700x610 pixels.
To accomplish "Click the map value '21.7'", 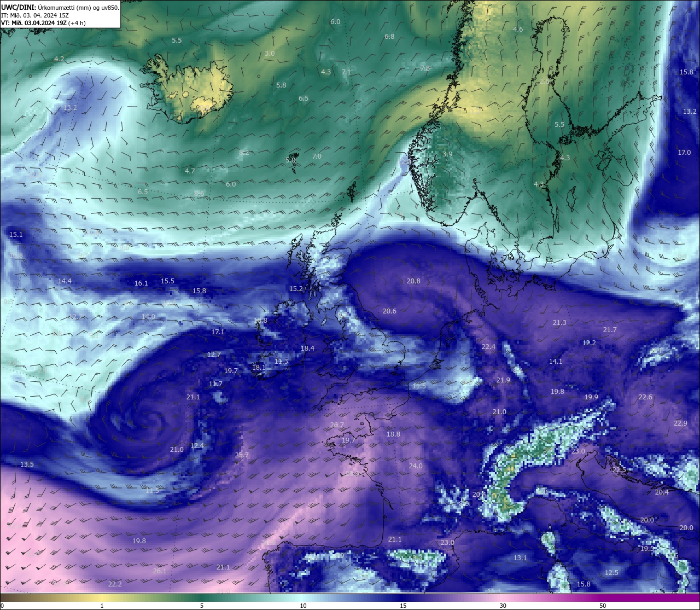I will [x=610, y=330].
